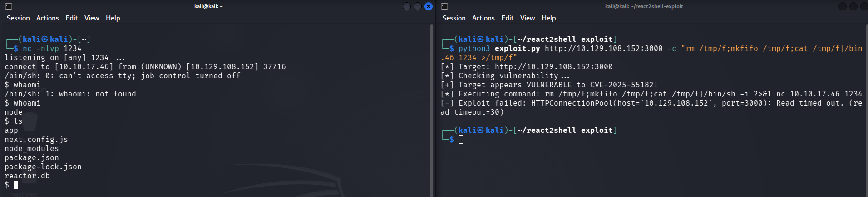The width and height of the screenshot is (868, 197).
Task: Click 'package-lock.json' in ls output
Action: [43, 167]
